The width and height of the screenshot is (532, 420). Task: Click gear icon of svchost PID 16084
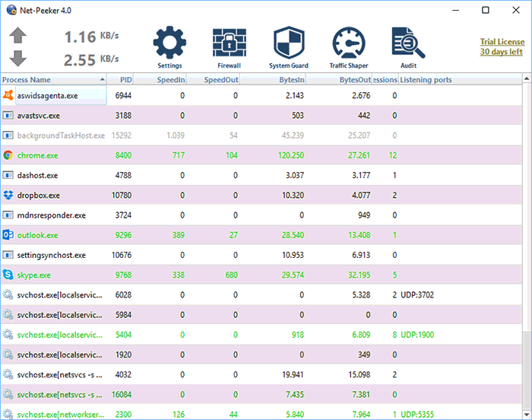coord(8,395)
